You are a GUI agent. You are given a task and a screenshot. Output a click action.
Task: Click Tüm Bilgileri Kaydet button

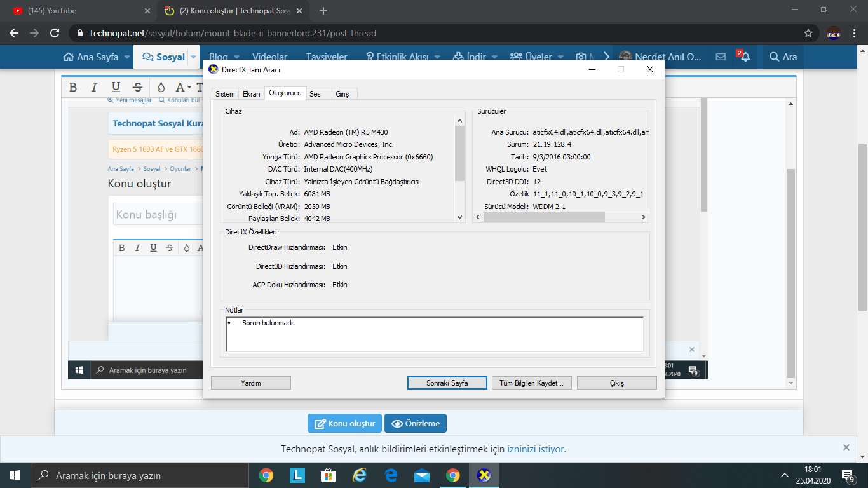tap(532, 383)
